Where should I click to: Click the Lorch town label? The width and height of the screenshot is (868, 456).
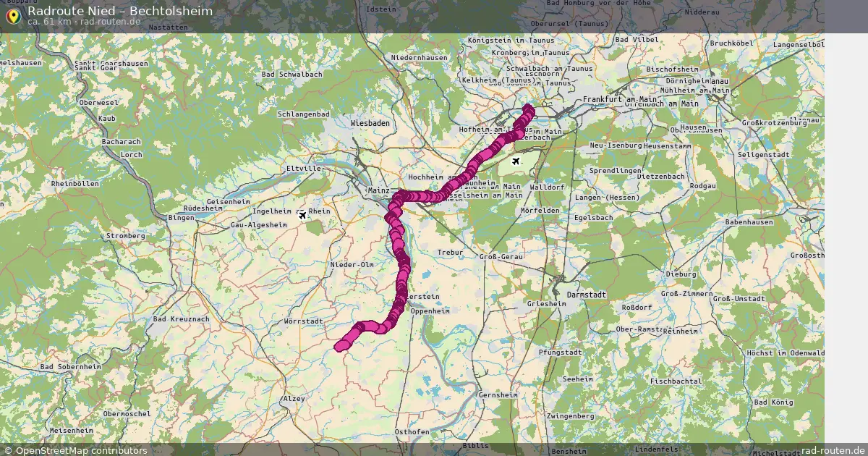pos(132,154)
